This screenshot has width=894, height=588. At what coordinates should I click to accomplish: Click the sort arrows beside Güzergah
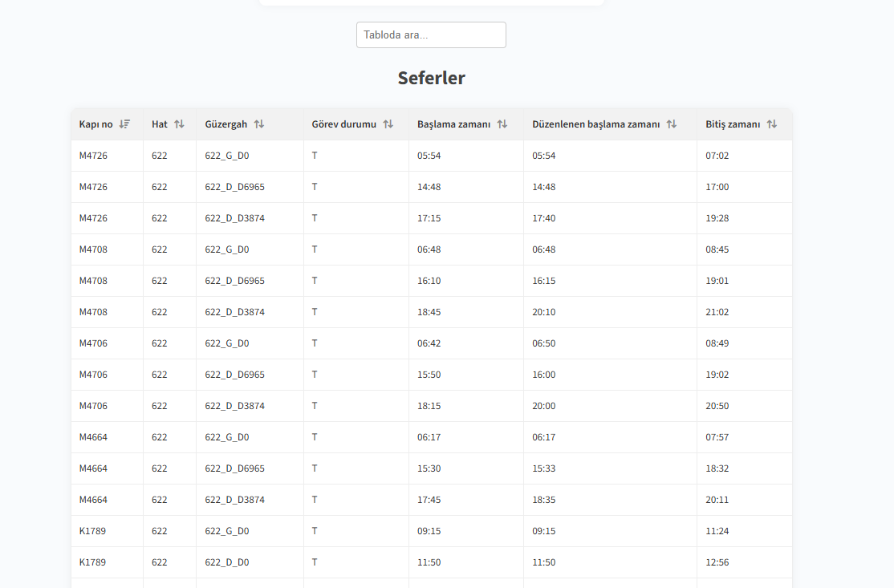pos(258,124)
